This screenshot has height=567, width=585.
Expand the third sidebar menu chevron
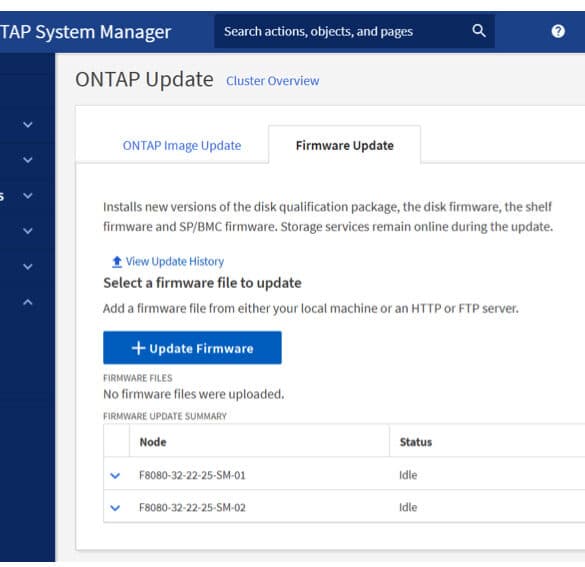(x=28, y=195)
